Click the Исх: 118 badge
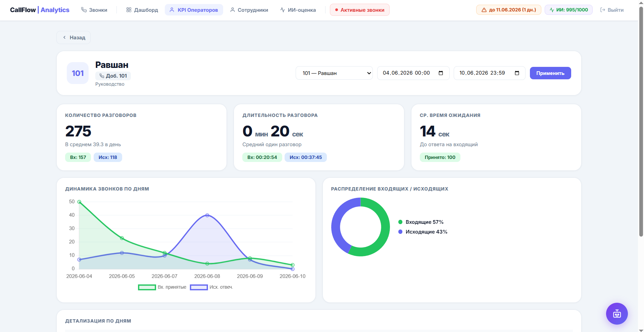This screenshot has width=644, height=332. [x=108, y=157]
